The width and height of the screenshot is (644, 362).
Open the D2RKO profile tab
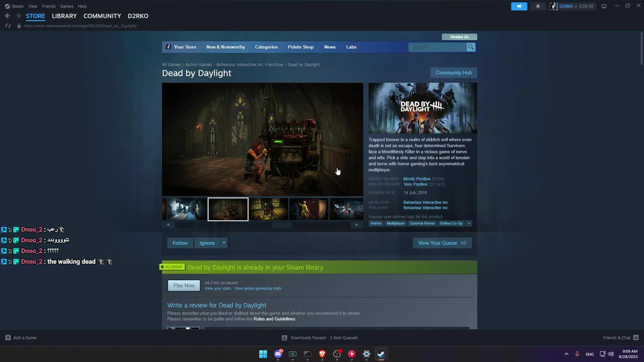tap(138, 16)
